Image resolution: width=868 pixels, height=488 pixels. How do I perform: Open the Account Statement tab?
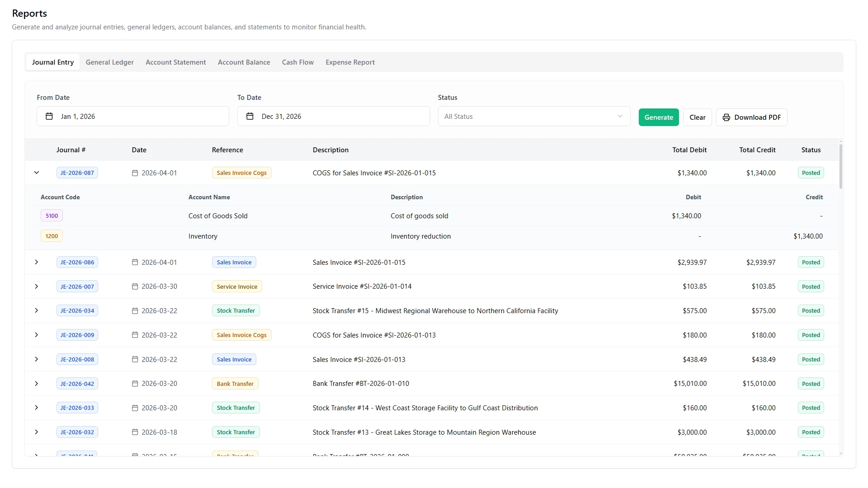175,62
